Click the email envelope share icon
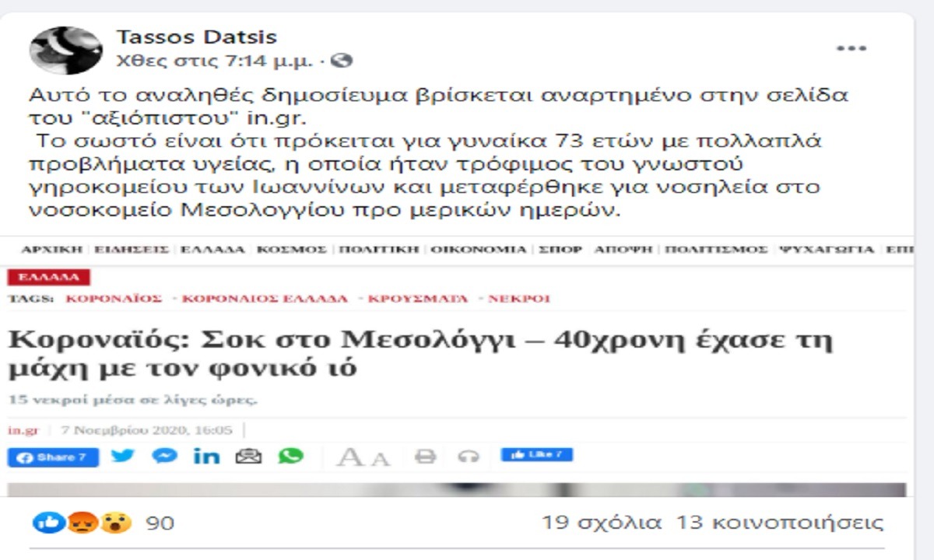The height and width of the screenshot is (560, 934). pos(248,457)
